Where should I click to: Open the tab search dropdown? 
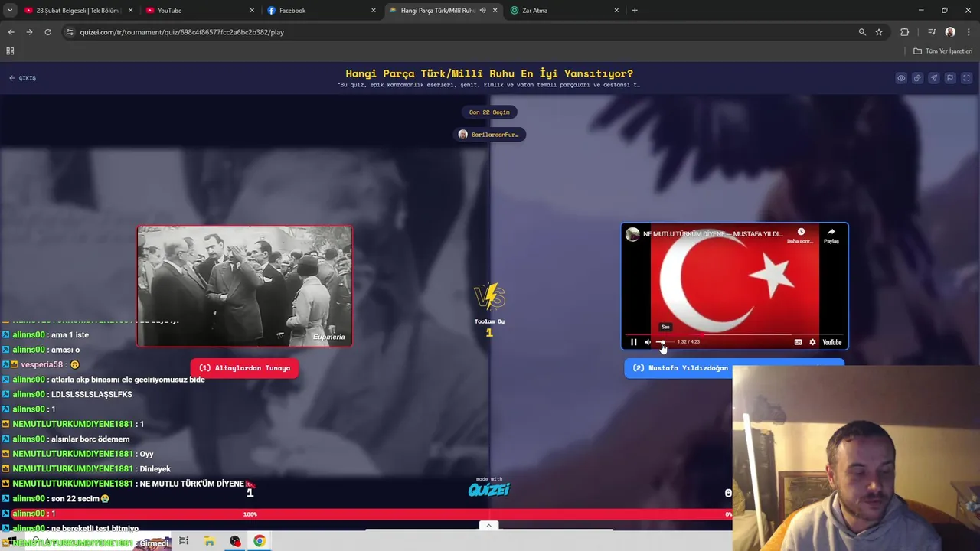[10, 11]
